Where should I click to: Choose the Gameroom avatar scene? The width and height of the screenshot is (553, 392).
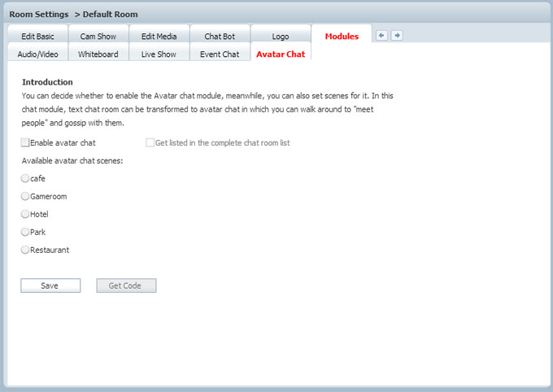tap(25, 197)
